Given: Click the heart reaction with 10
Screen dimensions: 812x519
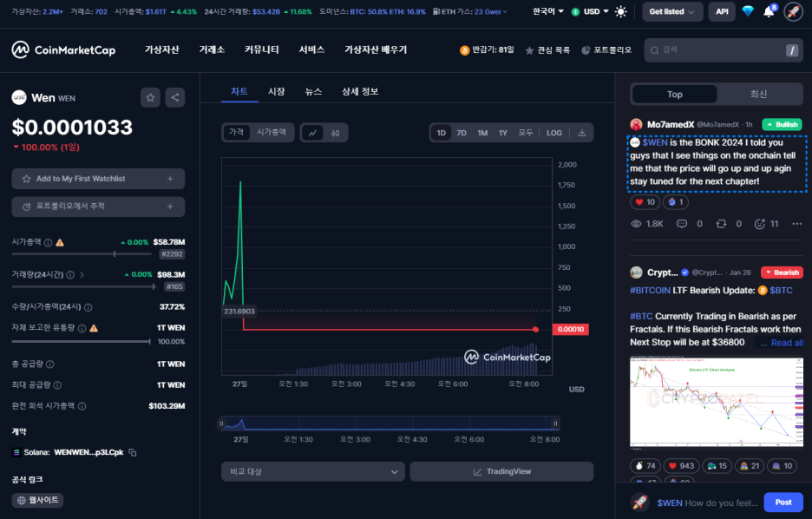Looking at the screenshot, I should pyautogui.click(x=645, y=202).
